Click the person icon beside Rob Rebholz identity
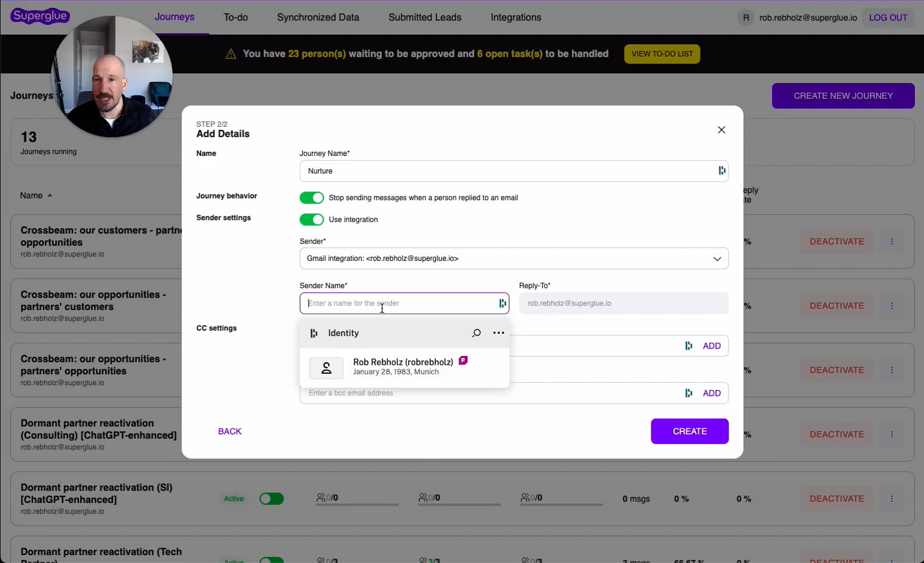 pos(326,368)
